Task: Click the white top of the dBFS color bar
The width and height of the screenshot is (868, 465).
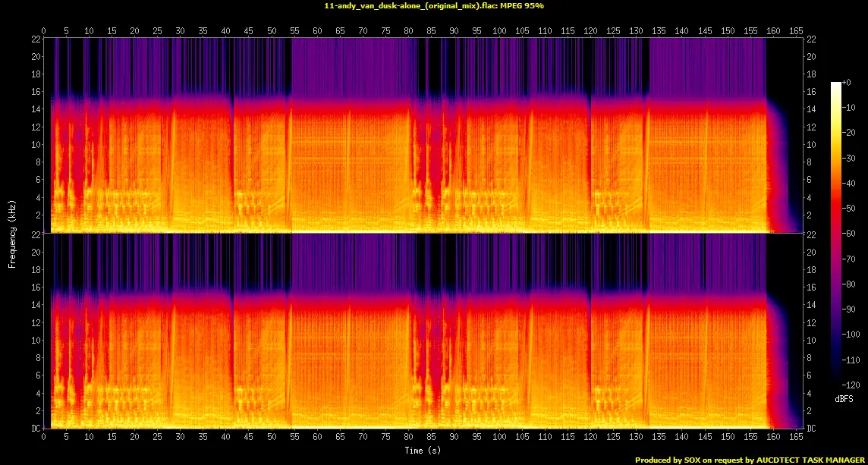Action: point(836,85)
